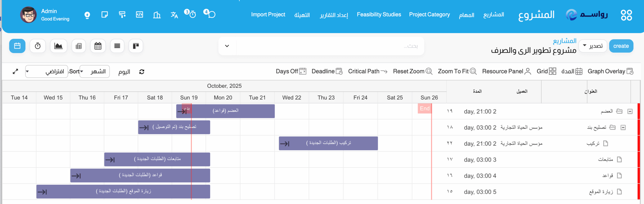Viewport: 644px width, 204px height.
Task: Open the Feasibility Studies menu
Action: 379,15
